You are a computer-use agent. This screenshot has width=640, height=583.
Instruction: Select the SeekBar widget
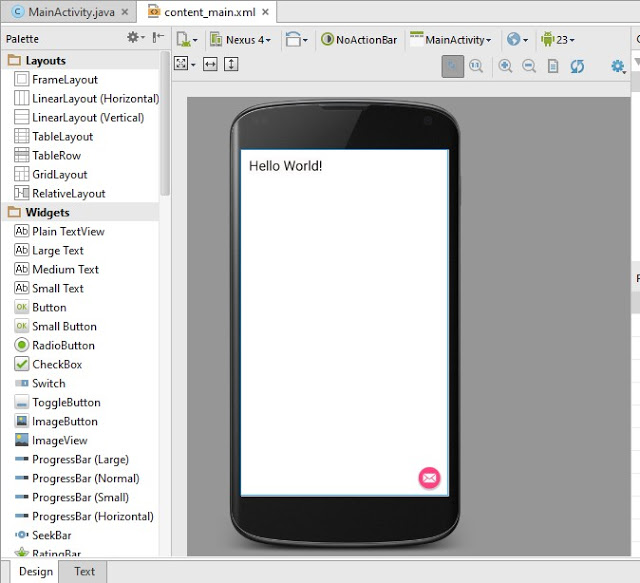[x=42, y=535]
